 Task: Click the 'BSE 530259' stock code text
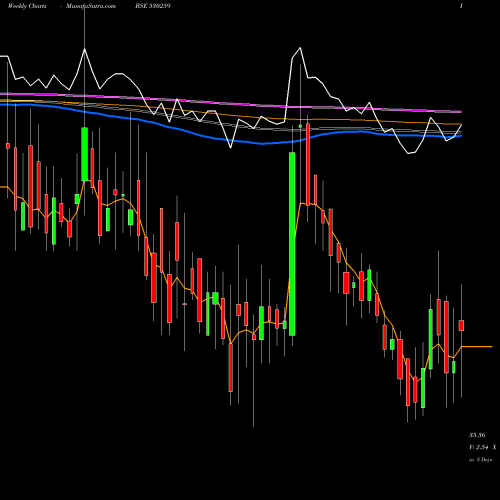click(x=153, y=6)
